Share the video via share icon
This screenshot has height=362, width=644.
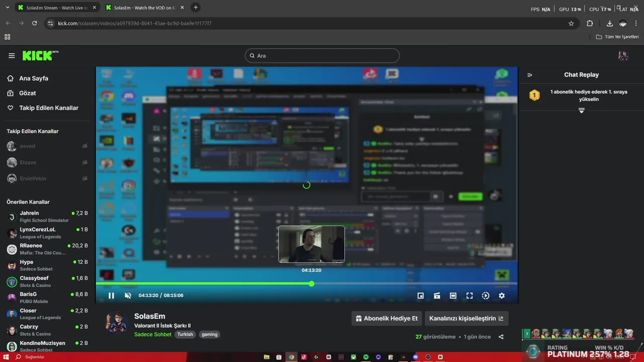[501, 337]
